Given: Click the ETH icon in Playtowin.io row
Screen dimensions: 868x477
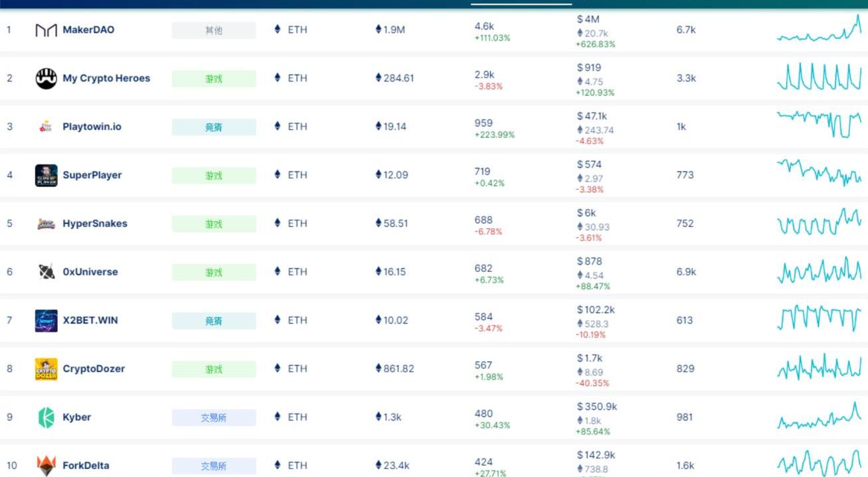Looking at the screenshot, I should [278, 126].
